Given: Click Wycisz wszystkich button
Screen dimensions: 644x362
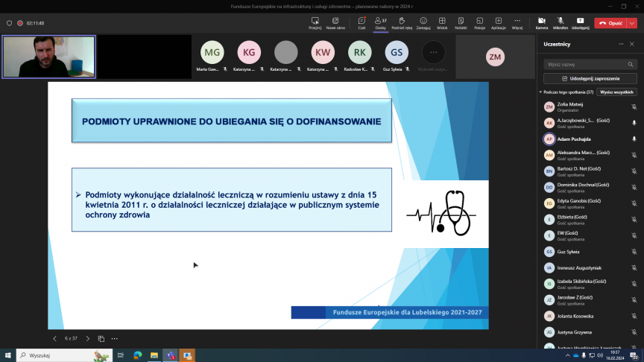Looking at the screenshot, I should 616,92.
